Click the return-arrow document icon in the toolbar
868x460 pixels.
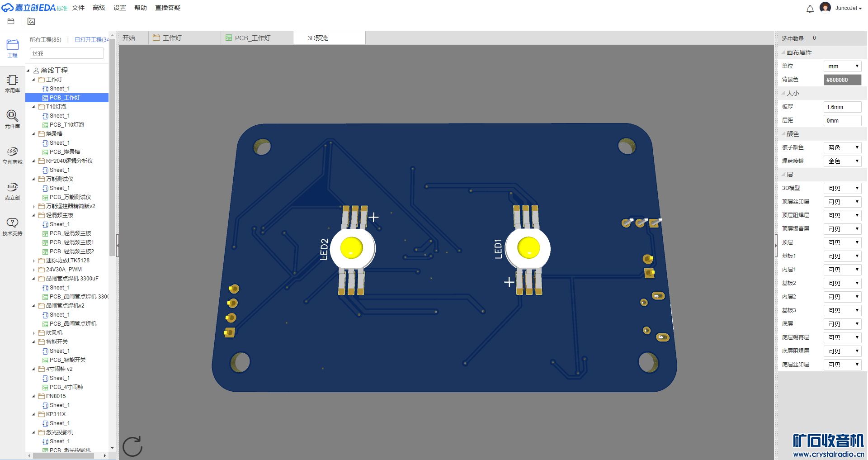[31, 21]
